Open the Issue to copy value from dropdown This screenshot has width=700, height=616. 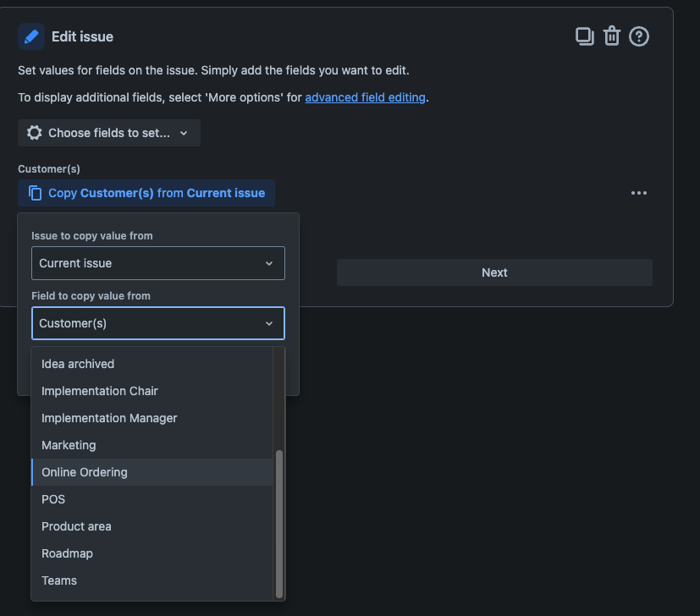click(x=158, y=263)
